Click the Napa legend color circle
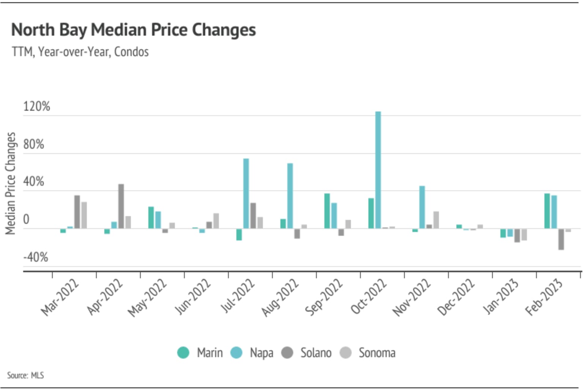Image resolution: width=585 pixels, height=392 pixels. (x=236, y=353)
